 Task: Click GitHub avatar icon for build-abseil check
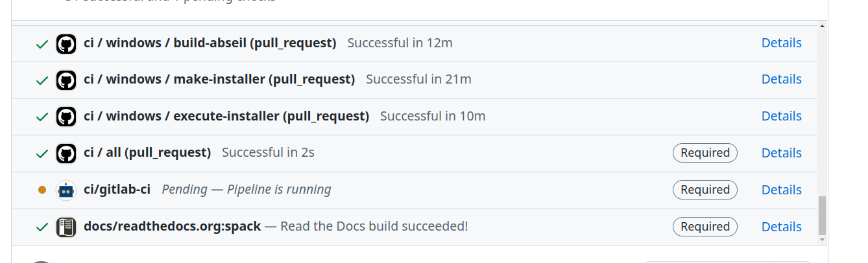click(x=66, y=43)
